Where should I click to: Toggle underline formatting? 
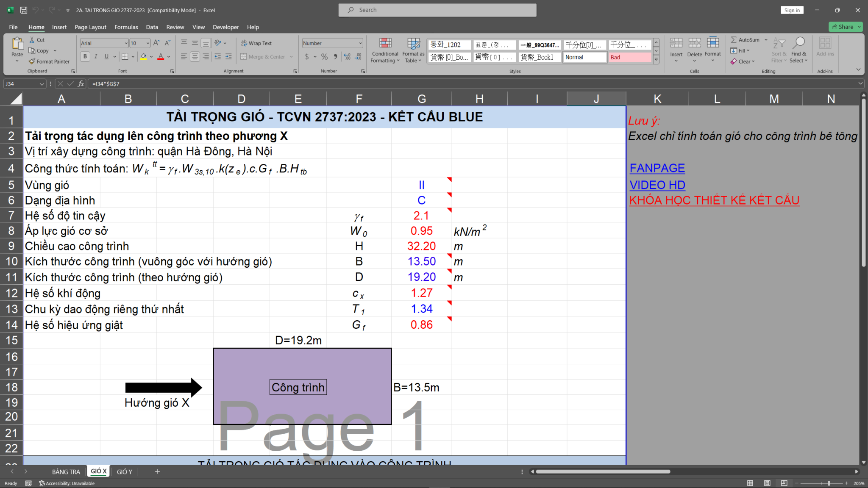click(106, 56)
